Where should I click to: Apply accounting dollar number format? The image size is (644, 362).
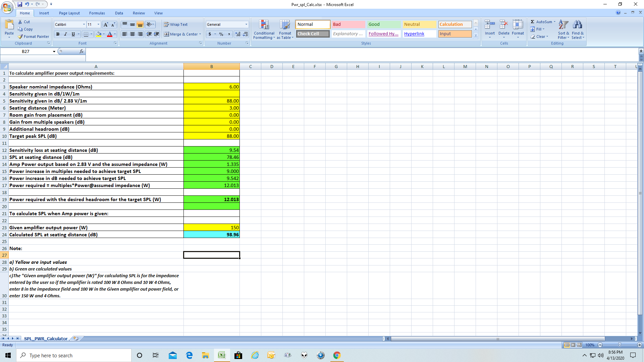click(210, 34)
